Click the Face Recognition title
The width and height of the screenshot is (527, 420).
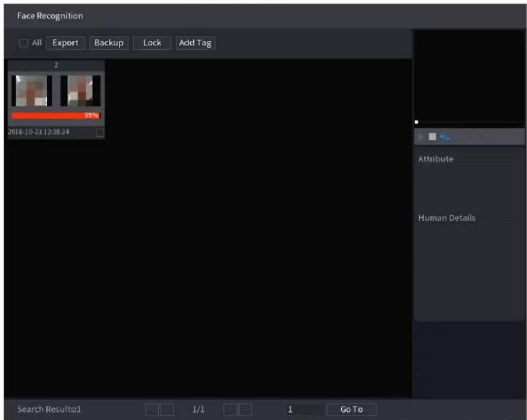coord(50,16)
